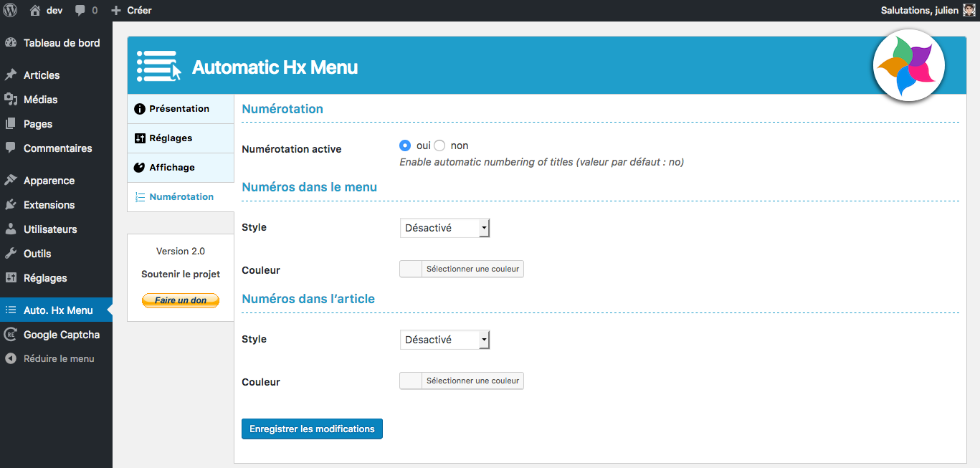Switch to the Réglages plugin tab

coord(181,138)
